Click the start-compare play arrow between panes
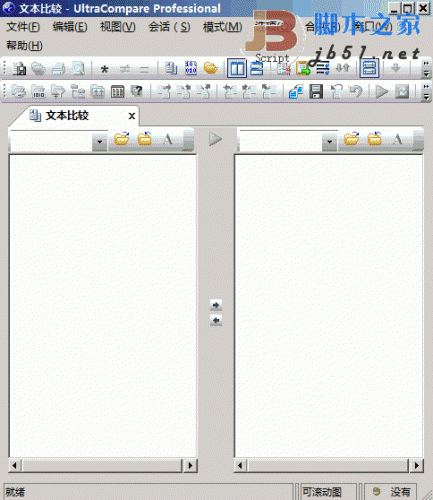The width and height of the screenshot is (433, 500). 215,139
